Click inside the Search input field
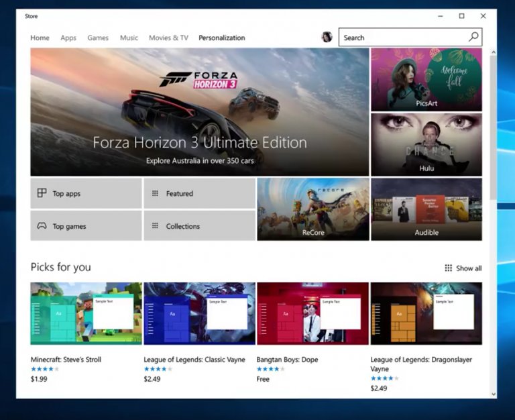The width and height of the screenshot is (515, 420). click(x=402, y=38)
